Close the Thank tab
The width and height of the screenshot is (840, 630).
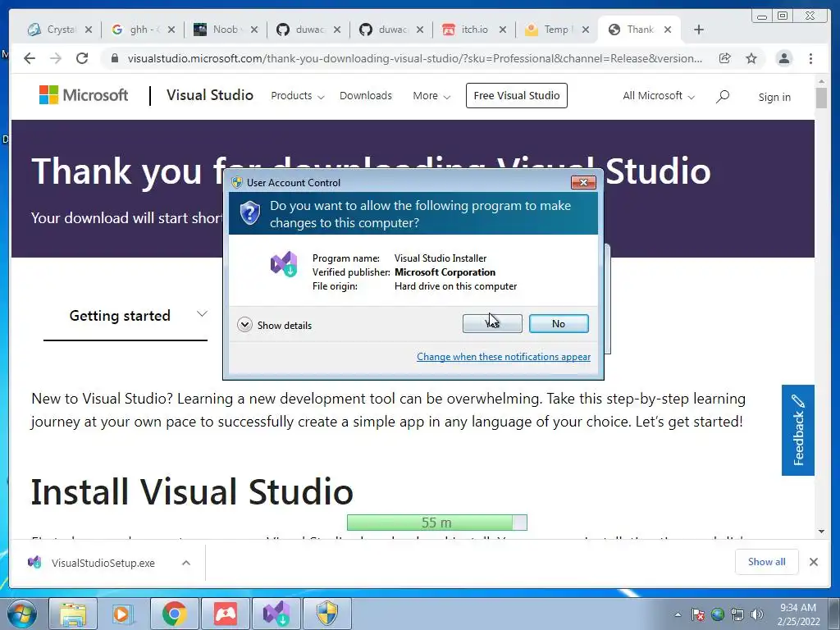pos(668,30)
